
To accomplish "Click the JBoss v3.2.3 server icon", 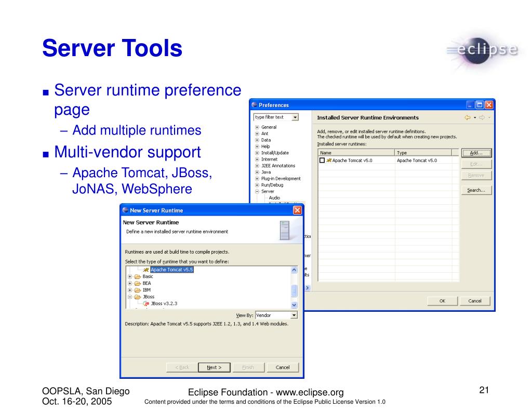I will click(146, 304).
